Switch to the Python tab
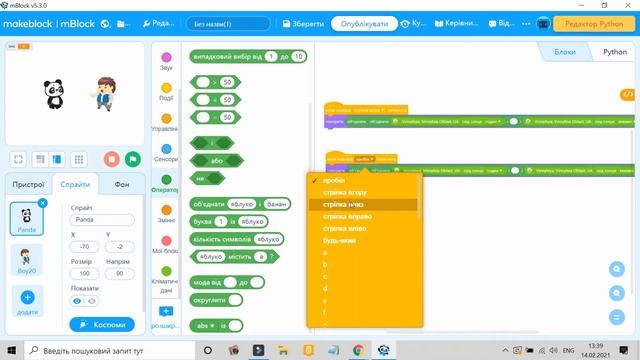The width and height of the screenshot is (640, 360). point(615,52)
